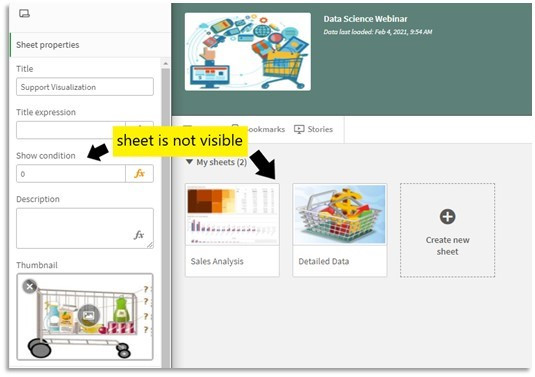Click the plus icon on Create new sheet
Viewport: 535px width, 377px height.
[447, 216]
